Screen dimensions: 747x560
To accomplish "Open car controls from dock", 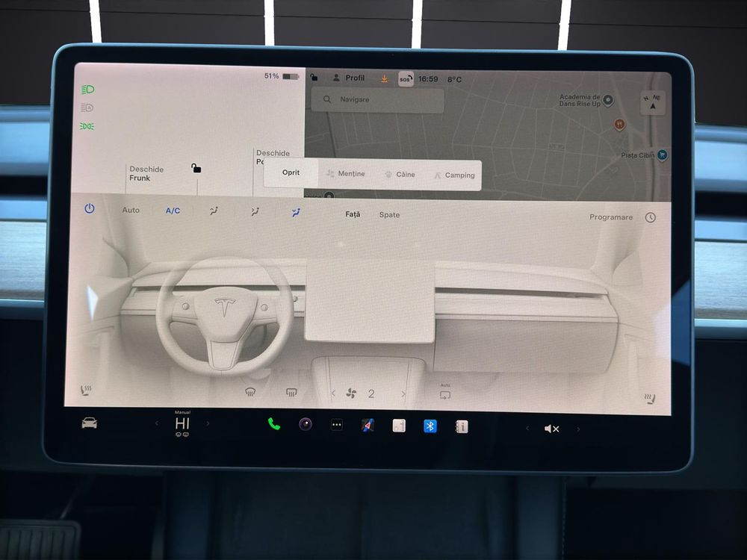I will tap(89, 423).
